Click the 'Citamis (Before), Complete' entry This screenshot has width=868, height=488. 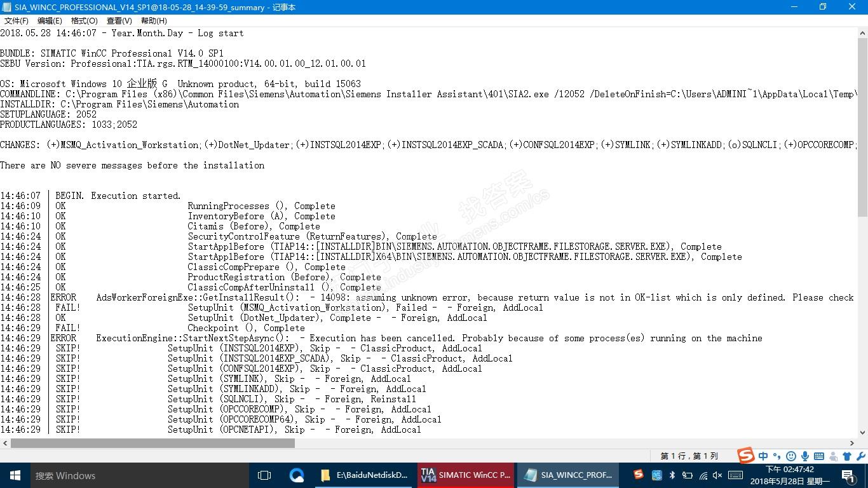[x=254, y=226]
